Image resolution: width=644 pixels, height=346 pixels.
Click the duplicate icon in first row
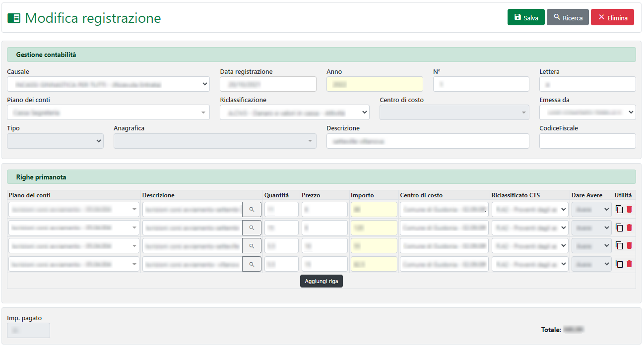coord(619,209)
